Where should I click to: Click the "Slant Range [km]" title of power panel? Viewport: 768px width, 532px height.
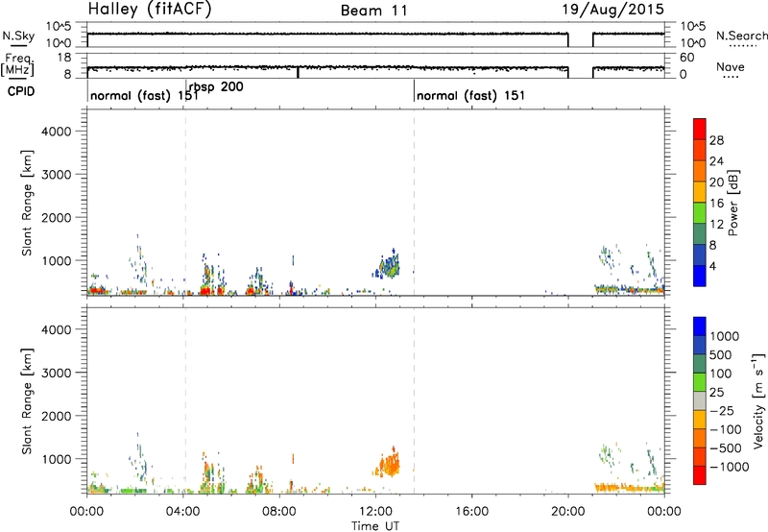(27, 203)
